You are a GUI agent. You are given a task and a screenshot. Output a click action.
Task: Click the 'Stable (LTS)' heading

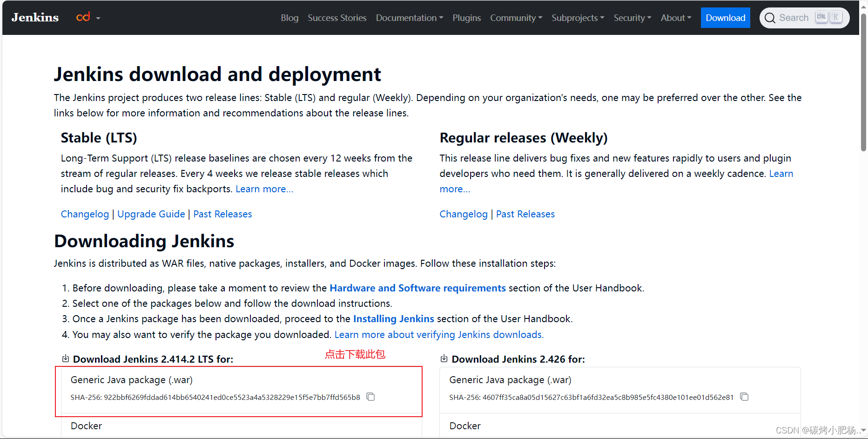click(x=99, y=138)
